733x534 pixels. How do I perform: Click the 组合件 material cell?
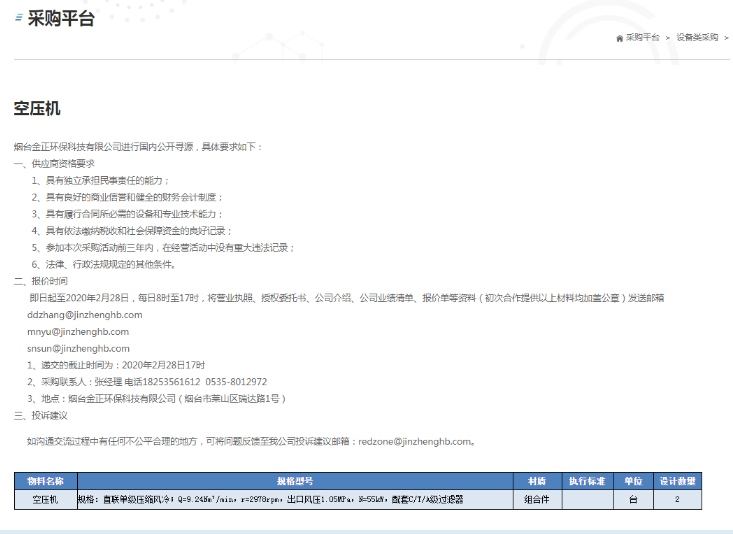point(537,498)
